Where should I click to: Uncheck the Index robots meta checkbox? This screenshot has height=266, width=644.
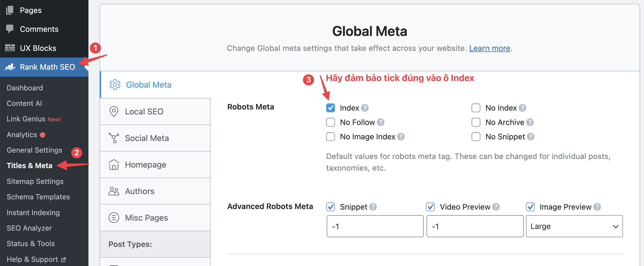point(331,108)
